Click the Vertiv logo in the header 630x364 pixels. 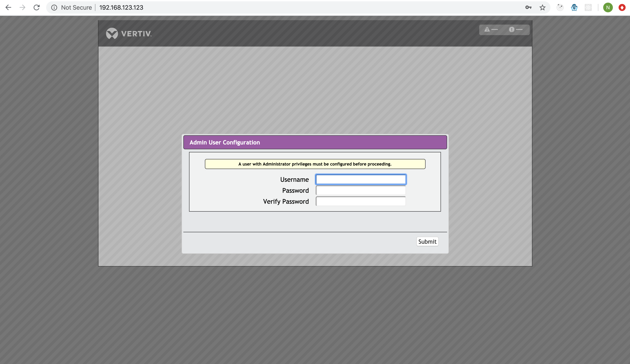[129, 33]
